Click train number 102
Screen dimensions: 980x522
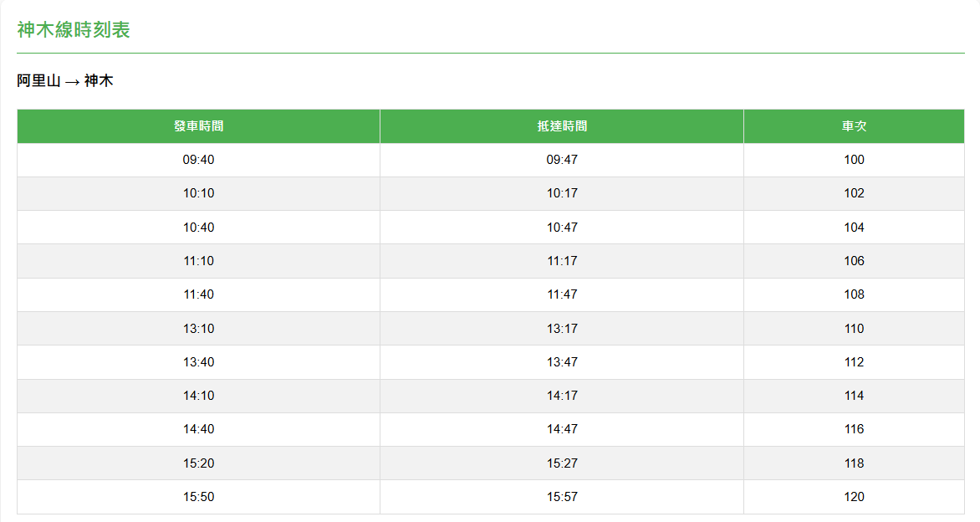point(854,193)
